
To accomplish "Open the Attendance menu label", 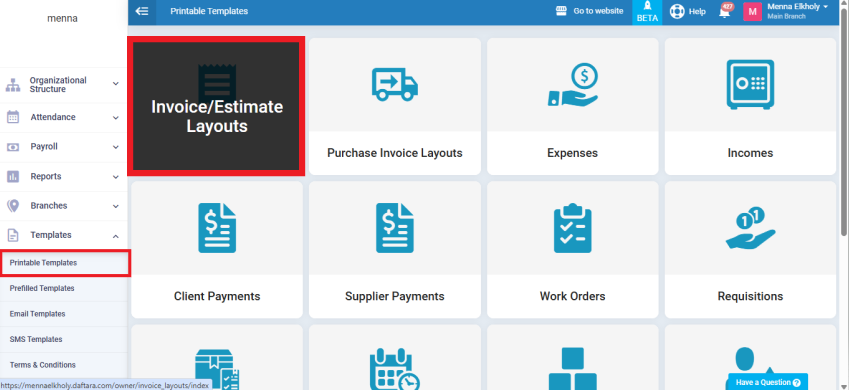I will click(53, 117).
